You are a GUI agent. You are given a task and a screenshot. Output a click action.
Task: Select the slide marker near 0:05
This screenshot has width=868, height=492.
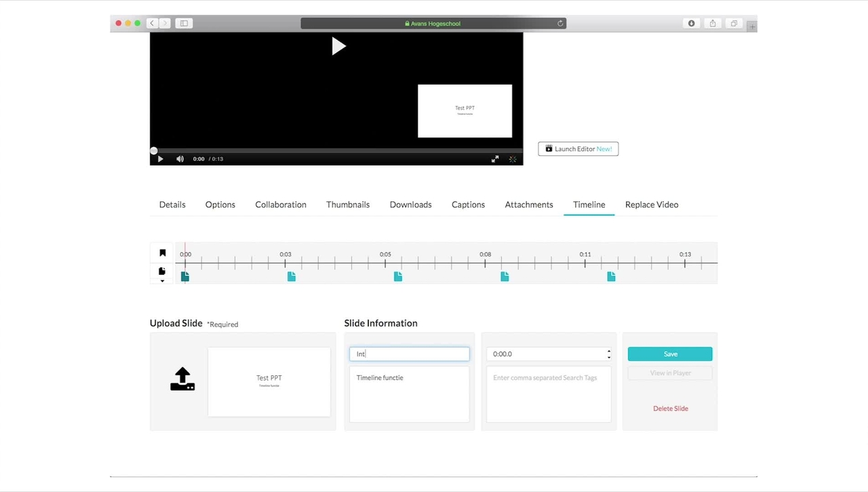tap(398, 276)
